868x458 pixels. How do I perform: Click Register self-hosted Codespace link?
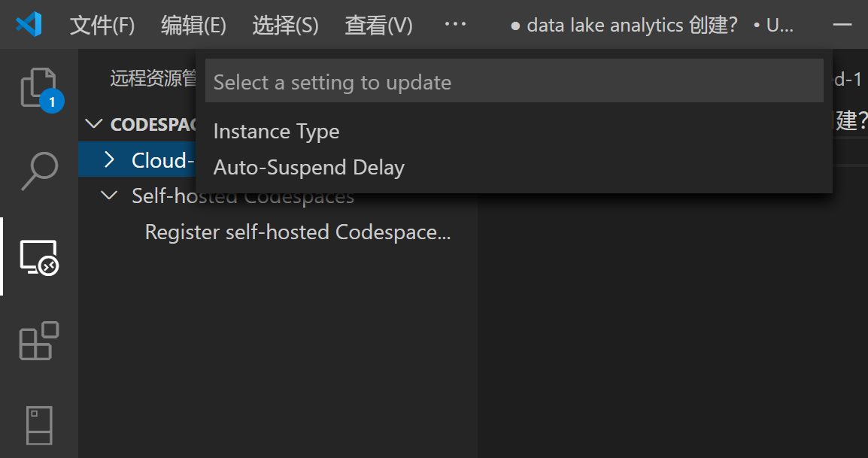point(298,232)
